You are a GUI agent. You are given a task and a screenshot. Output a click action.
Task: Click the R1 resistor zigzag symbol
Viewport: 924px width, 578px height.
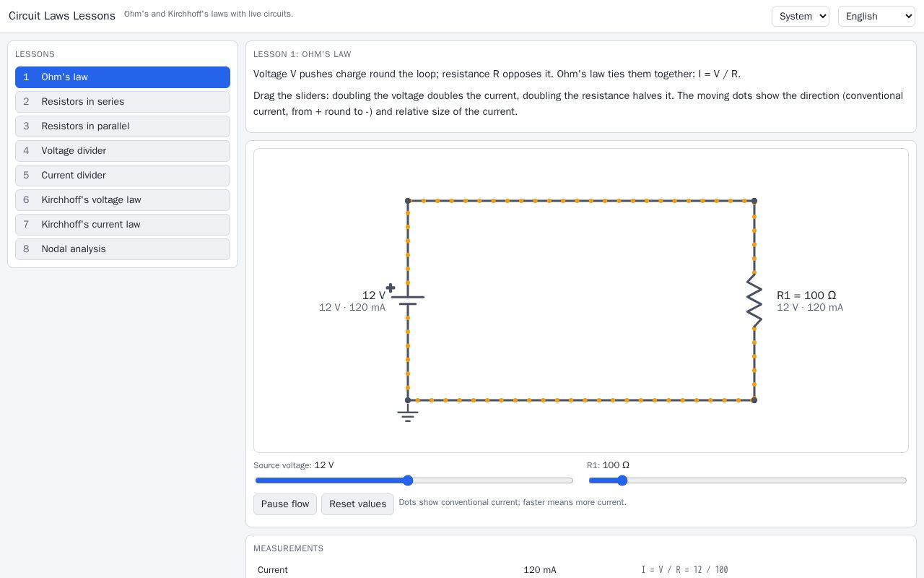(x=754, y=301)
